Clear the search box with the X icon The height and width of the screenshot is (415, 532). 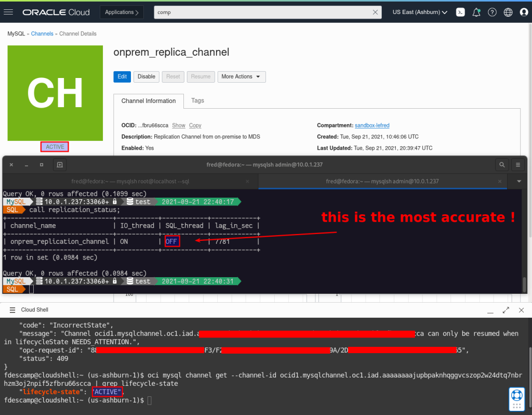coord(375,12)
